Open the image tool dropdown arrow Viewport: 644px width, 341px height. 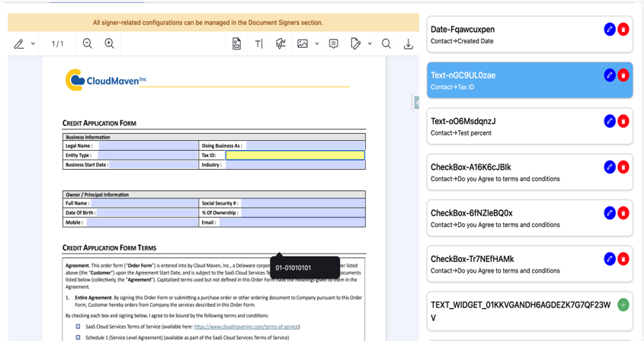(316, 43)
